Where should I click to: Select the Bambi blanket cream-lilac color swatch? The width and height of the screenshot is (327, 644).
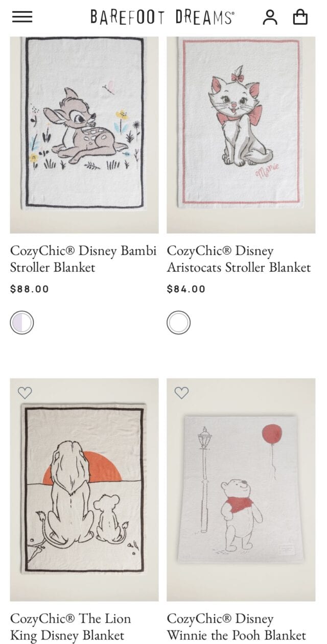pos(22,323)
